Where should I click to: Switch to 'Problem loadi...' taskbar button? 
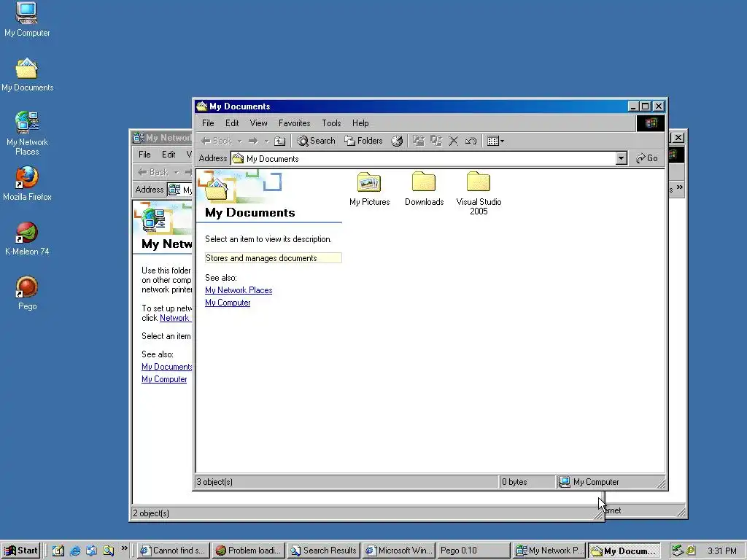point(249,551)
